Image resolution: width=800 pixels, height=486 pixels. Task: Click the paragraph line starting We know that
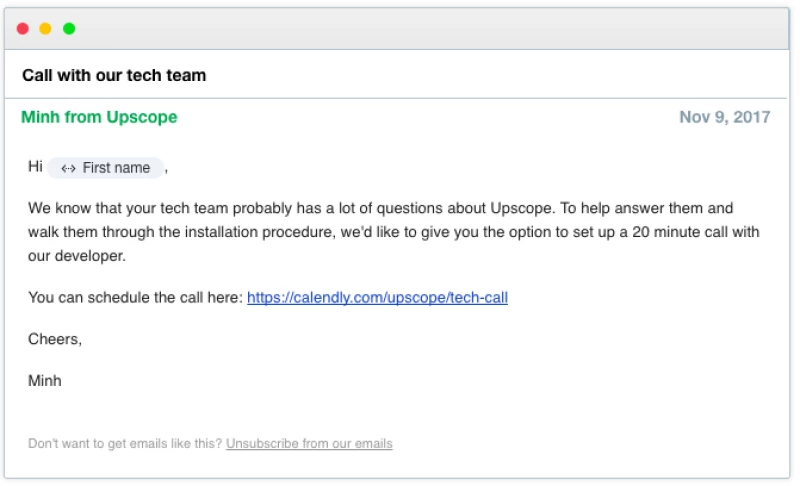click(x=380, y=208)
